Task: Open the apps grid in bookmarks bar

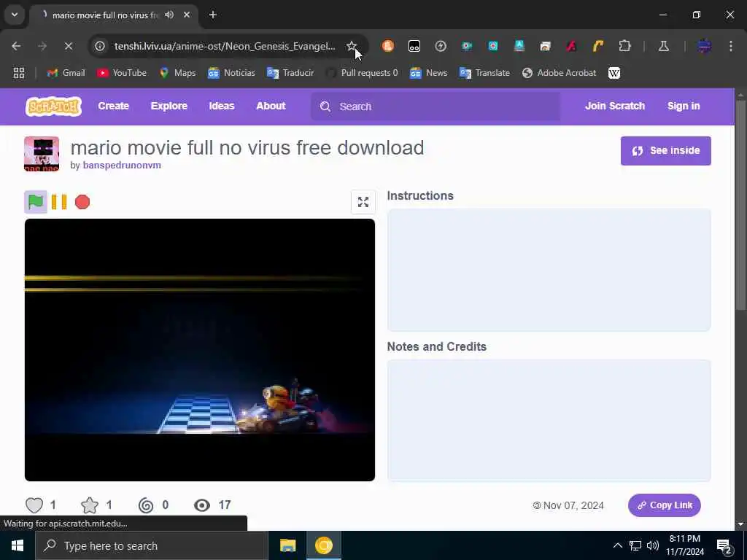Action: click(x=19, y=73)
